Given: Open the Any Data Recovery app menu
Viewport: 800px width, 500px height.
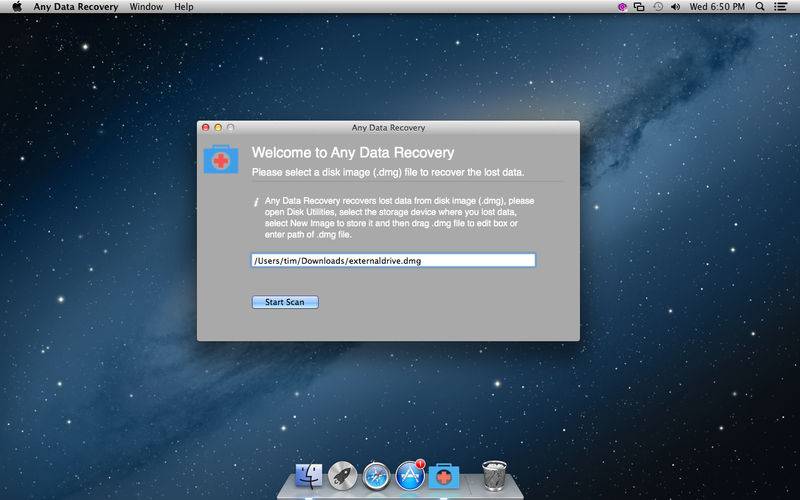Looking at the screenshot, I should (76, 7).
